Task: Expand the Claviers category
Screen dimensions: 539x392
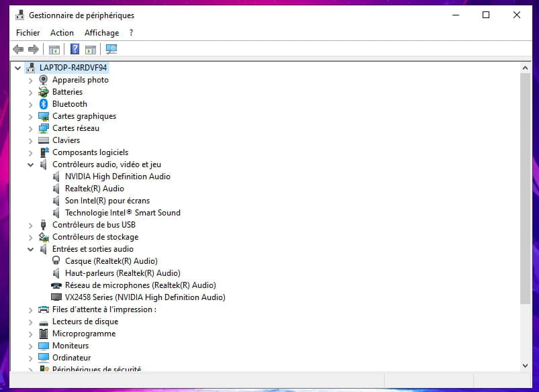Action: 31,141
